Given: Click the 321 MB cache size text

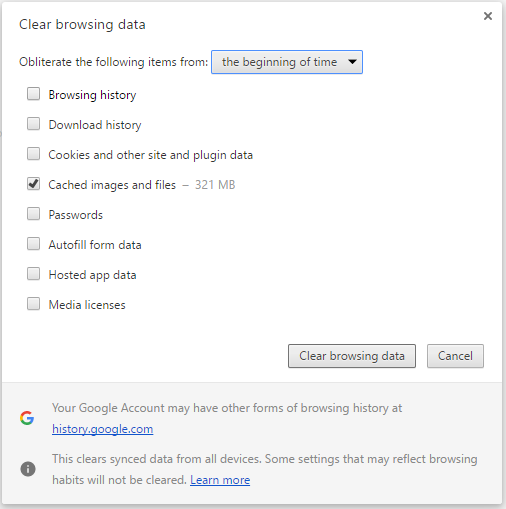Looking at the screenshot, I should click(215, 185).
